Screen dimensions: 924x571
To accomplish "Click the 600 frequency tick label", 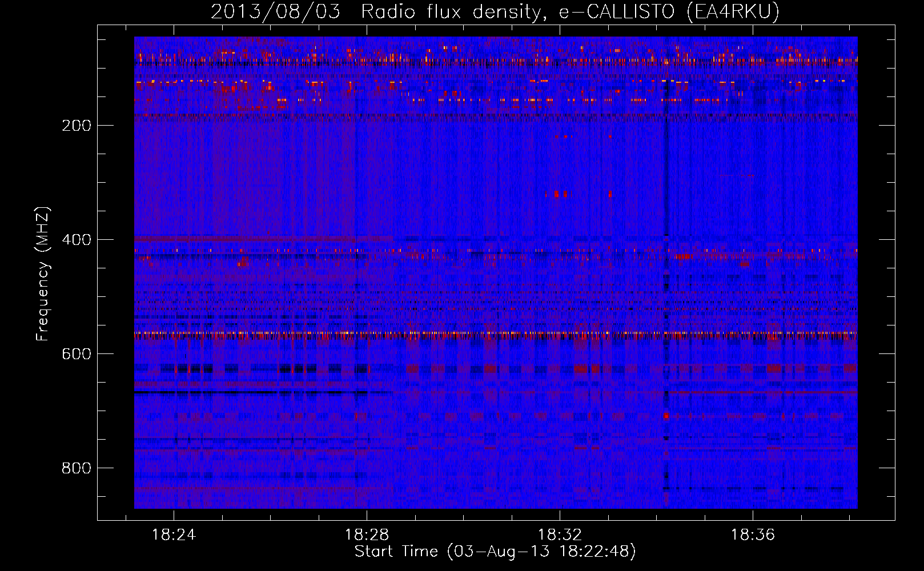I will (x=77, y=354).
